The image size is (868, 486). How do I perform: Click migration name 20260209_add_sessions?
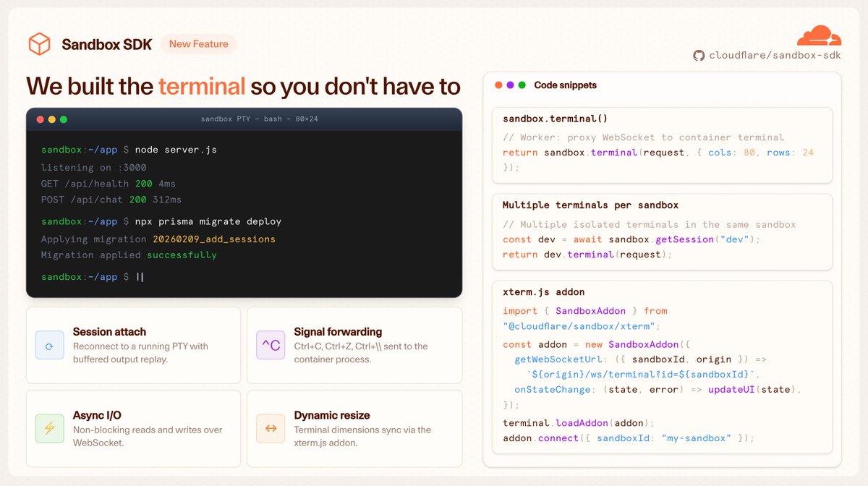tap(214, 239)
